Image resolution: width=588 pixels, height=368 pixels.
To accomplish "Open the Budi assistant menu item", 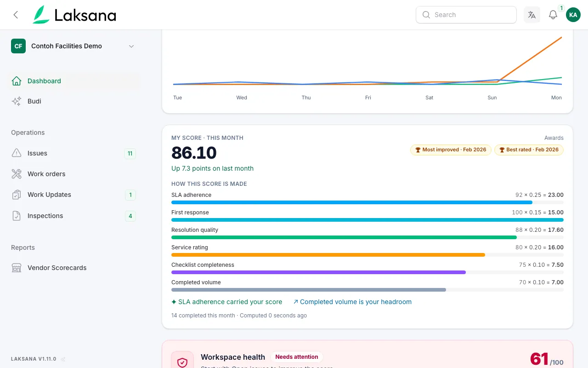I will coord(74,101).
